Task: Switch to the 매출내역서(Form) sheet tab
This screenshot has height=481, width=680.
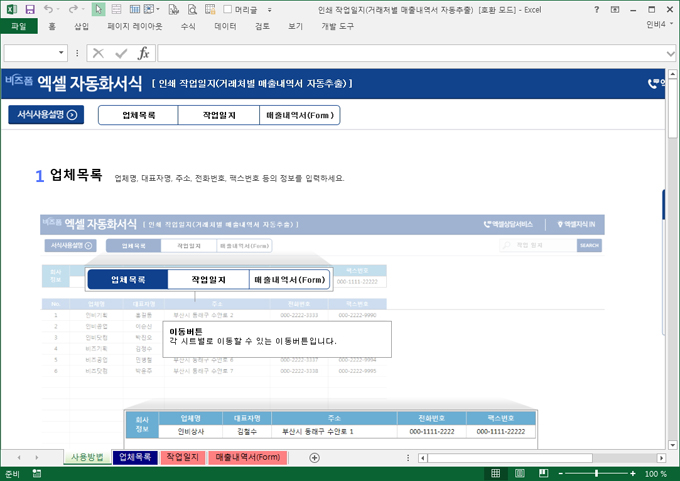Action: (x=248, y=457)
